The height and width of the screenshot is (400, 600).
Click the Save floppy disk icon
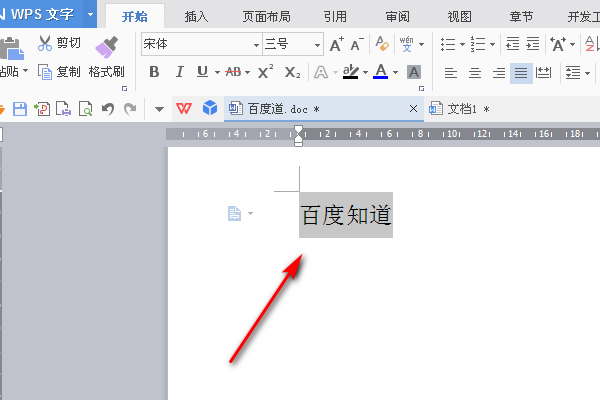20,109
